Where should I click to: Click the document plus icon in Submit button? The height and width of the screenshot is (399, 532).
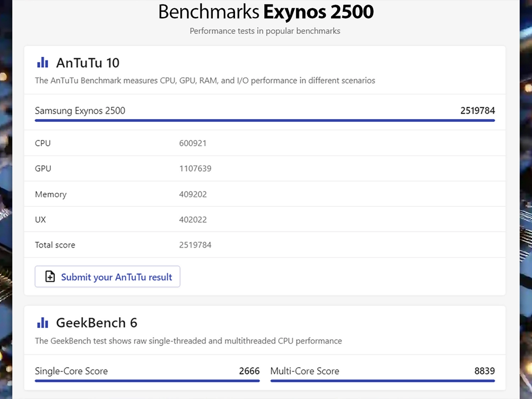[x=50, y=277]
